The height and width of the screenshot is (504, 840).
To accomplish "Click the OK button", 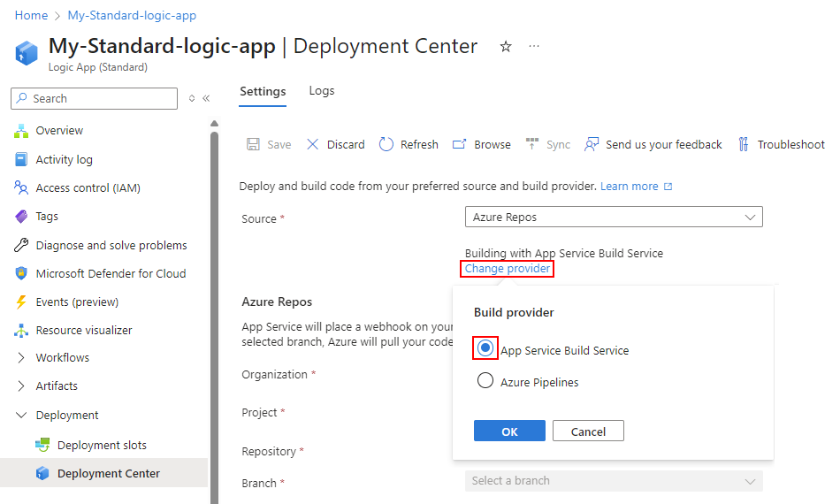I will pos(509,431).
